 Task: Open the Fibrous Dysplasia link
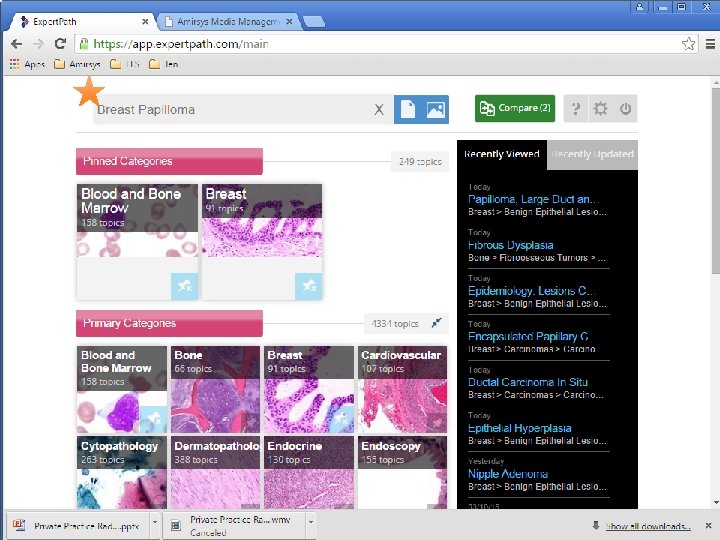[x=510, y=245]
